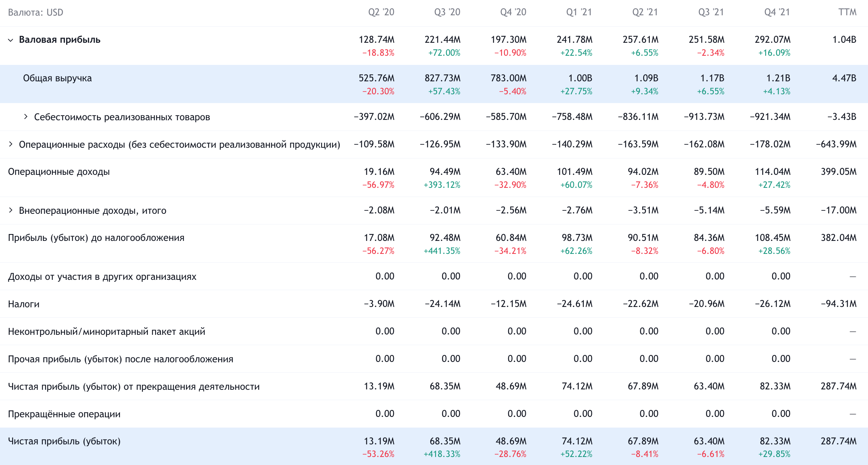This screenshot has height=465, width=868.
Task: Select the Чистая прибыль (убыток) row label
Action: click(x=64, y=441)
